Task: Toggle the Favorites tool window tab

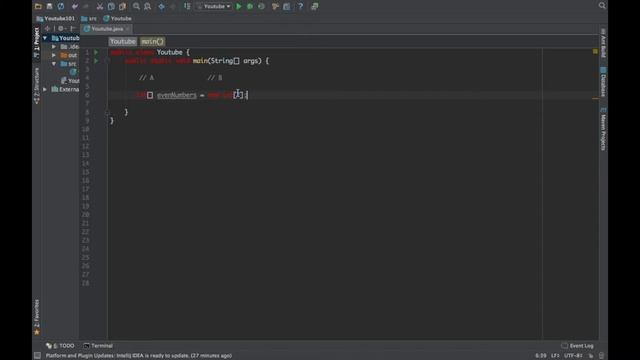Action: [x=36, y=317]
